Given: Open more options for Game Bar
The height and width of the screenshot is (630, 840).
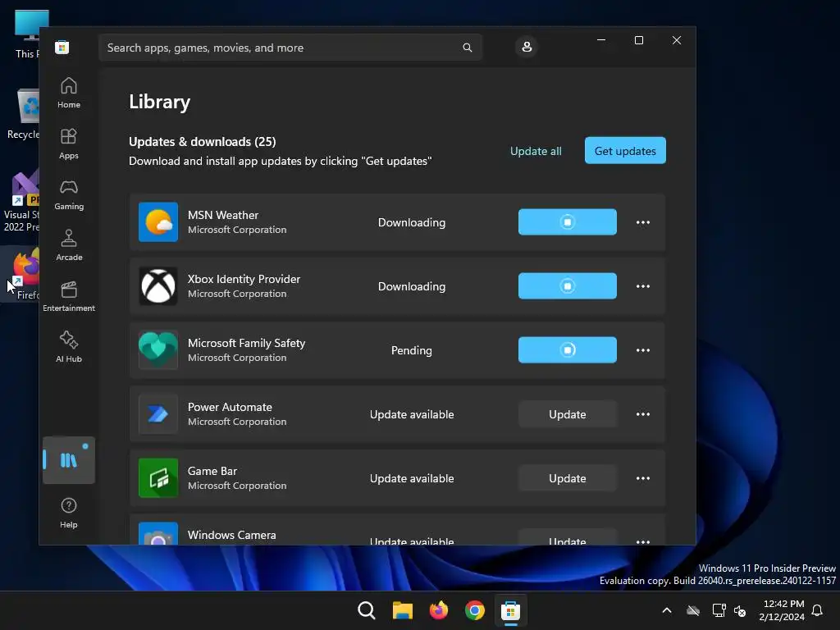Looking at the screenshot, I should [643, 478].
